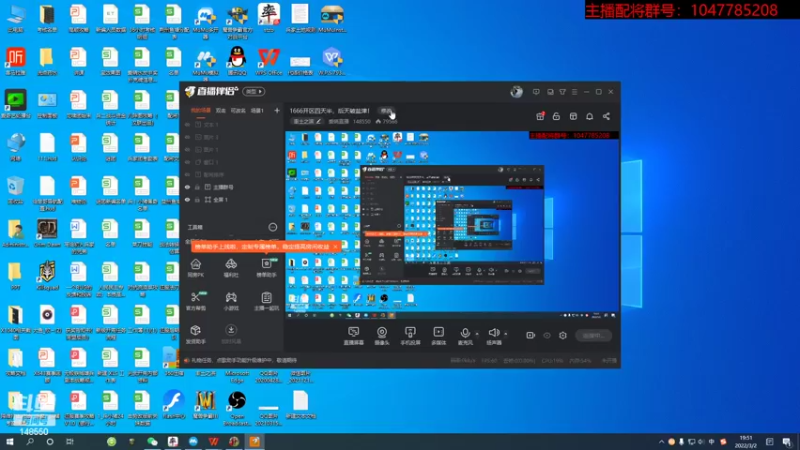Click the stream title text 1666开区

click(330, 111)
